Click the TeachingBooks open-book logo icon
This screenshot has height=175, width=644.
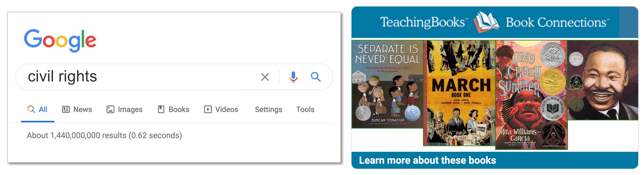(486, 22)
